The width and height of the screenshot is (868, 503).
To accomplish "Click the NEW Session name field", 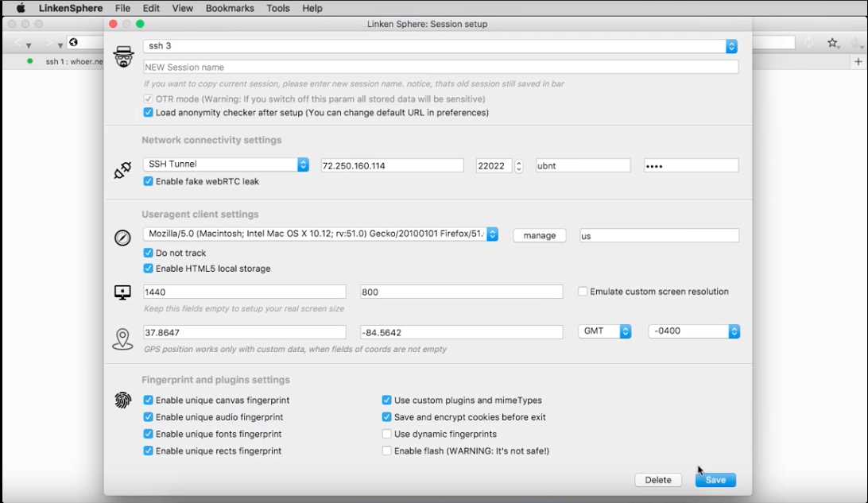I will pos(440,68).
